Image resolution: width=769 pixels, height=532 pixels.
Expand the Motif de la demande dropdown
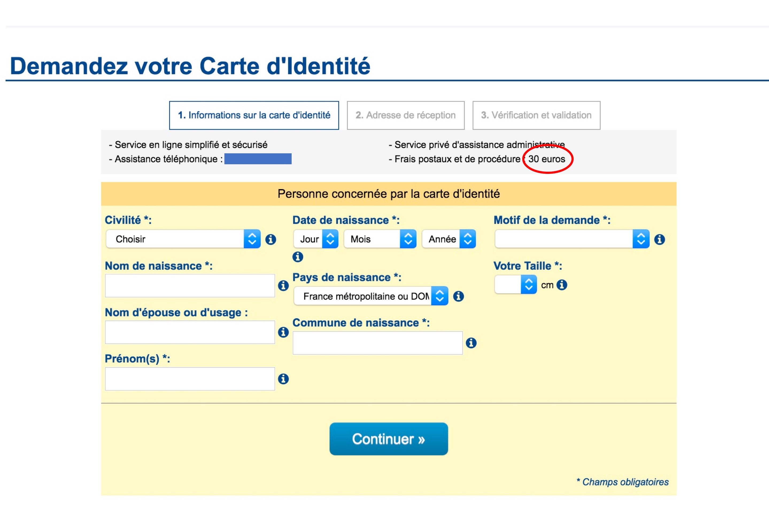[x=572, y=239]
